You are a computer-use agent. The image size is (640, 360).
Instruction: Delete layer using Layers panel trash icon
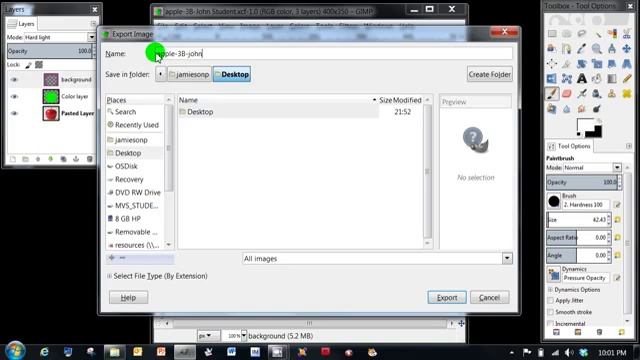coord(89,159)
